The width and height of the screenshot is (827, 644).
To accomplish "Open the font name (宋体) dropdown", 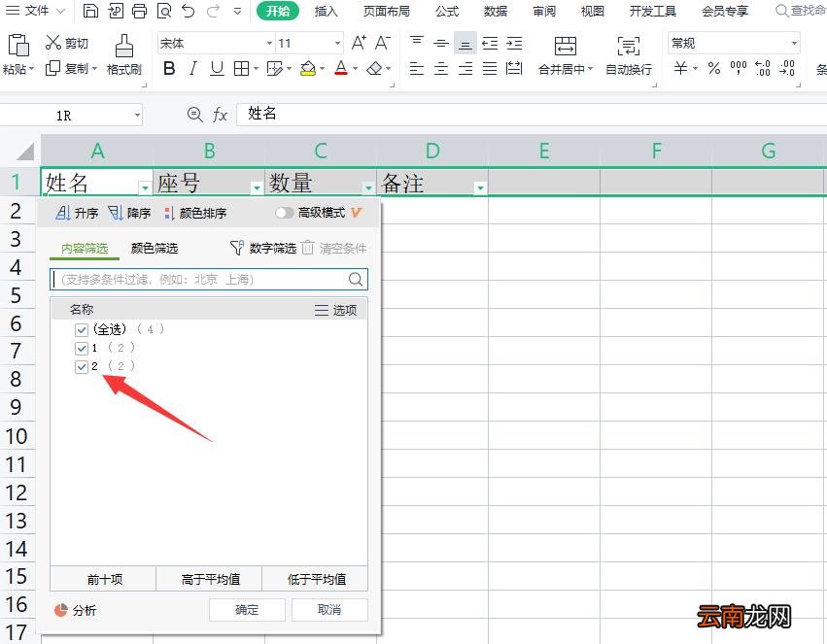I will point(269,43).
